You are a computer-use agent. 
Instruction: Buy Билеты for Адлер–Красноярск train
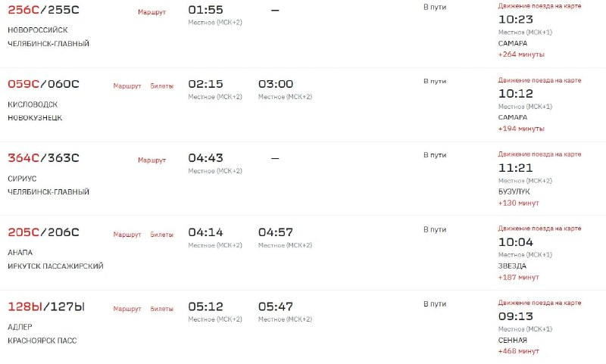click(x=161, y=309)
